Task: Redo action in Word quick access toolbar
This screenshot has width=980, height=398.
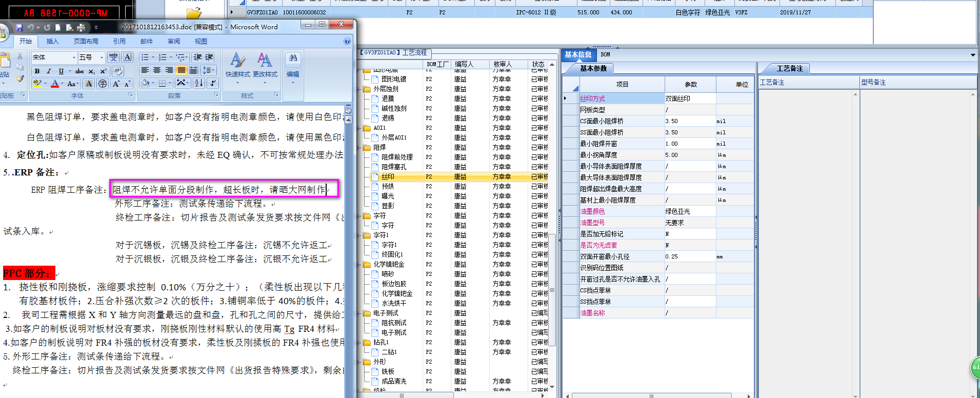Action: tap(47, 27)
